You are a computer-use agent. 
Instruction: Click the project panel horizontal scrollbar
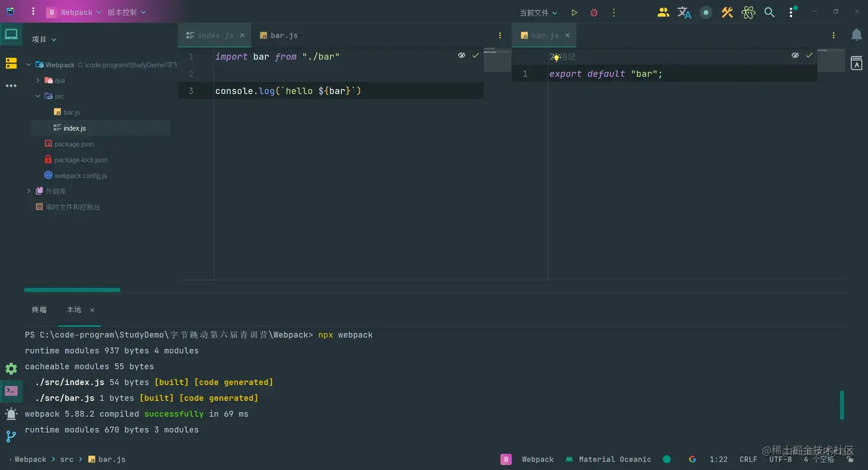[72, 290]
